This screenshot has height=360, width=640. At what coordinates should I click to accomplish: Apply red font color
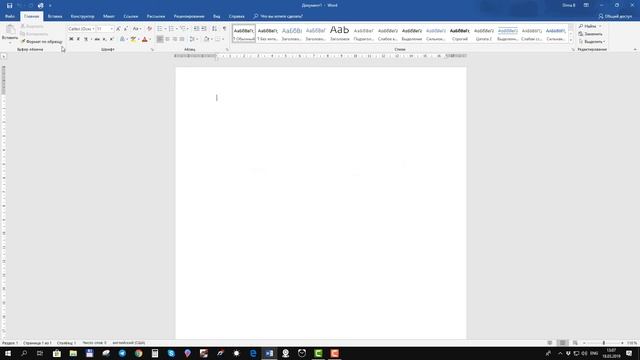(x=144, y=39)
